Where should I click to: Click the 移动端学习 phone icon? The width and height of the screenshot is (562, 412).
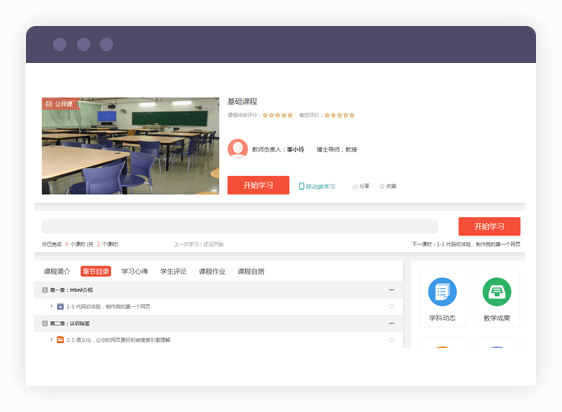(302, 186)
